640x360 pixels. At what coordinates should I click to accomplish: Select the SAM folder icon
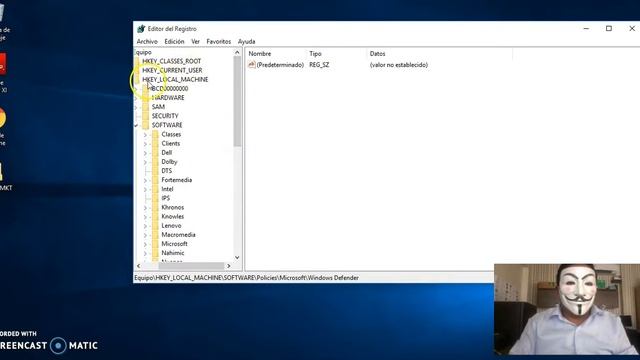point(146,107)
